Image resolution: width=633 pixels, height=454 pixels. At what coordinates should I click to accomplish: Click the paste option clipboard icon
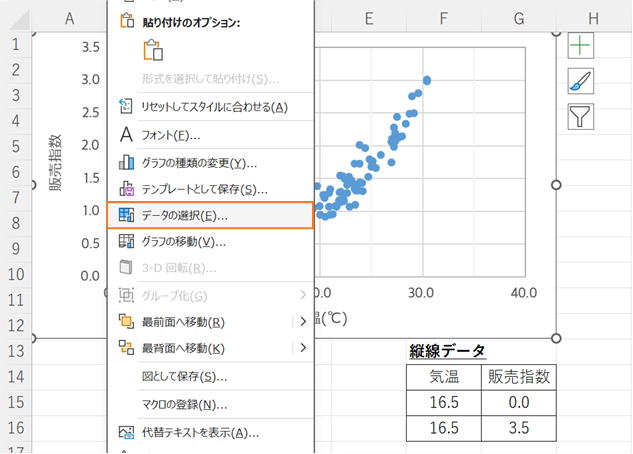pyautogui.click(x=153, y=50)
